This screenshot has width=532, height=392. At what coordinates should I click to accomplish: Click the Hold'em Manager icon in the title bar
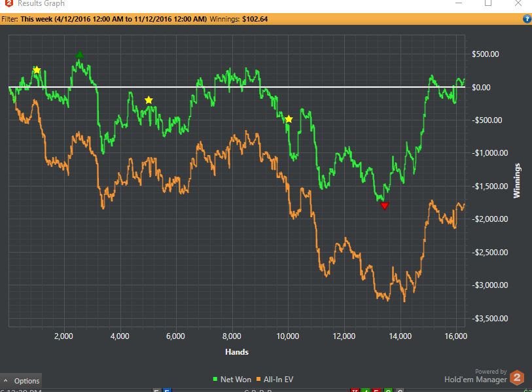9,3
